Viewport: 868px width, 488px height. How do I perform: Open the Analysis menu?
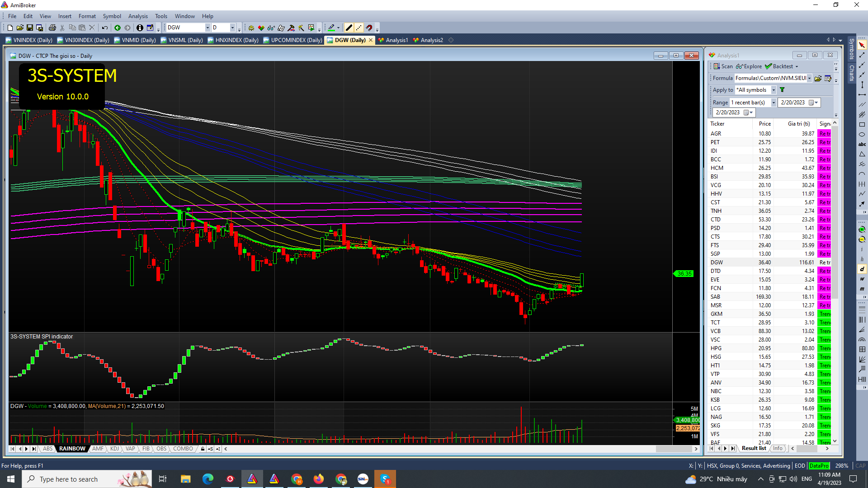pos(138,16)
